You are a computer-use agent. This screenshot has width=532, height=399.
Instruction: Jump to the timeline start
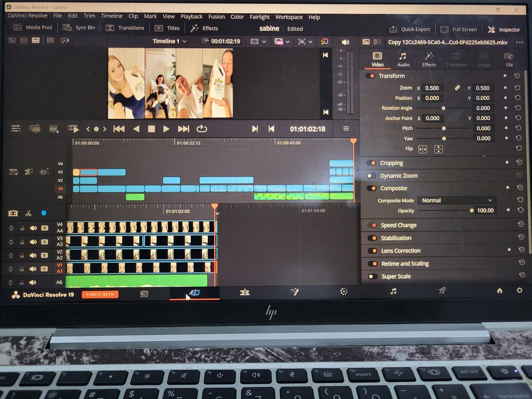coord(119,129)
